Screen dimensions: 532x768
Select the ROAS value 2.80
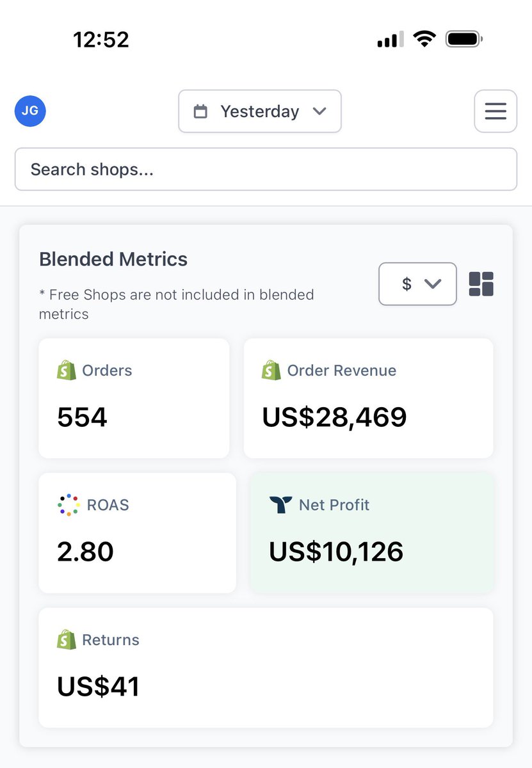pyautogui.click(x=85, y=552)
